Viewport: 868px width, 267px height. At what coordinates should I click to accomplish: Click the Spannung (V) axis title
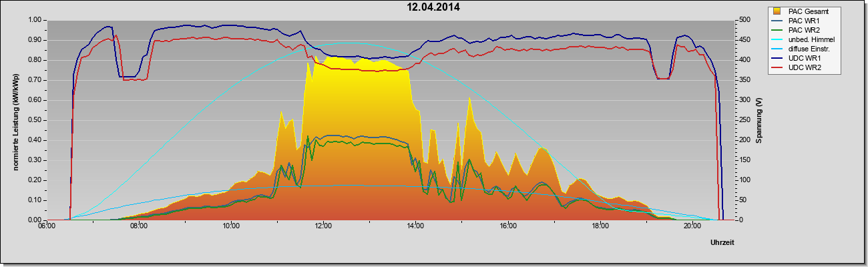point(759,120)
